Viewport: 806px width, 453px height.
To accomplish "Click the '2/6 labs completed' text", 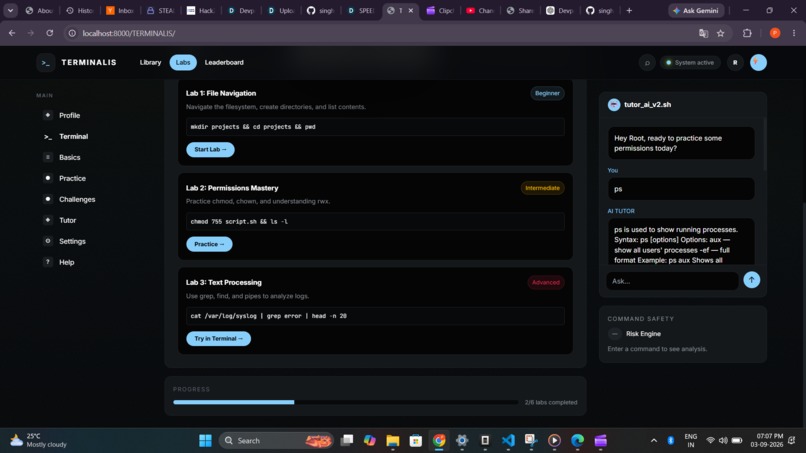I will click(x=551, y=403).
